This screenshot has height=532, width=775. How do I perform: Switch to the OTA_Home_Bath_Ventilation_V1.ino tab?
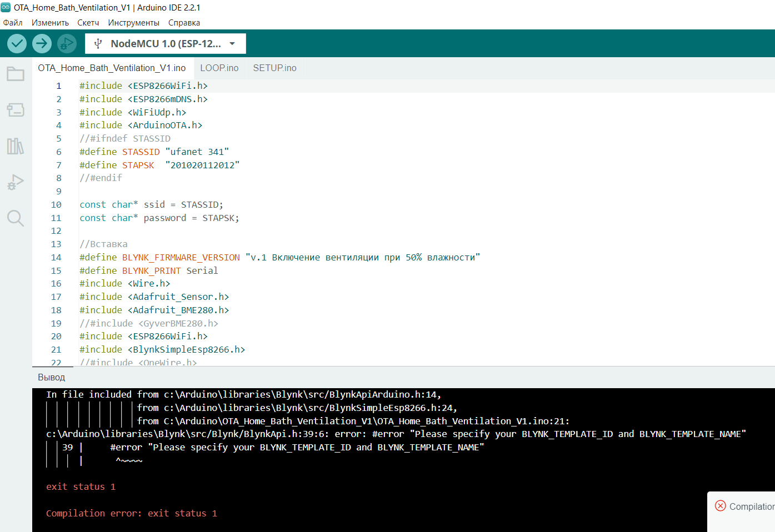click(112, 68)
